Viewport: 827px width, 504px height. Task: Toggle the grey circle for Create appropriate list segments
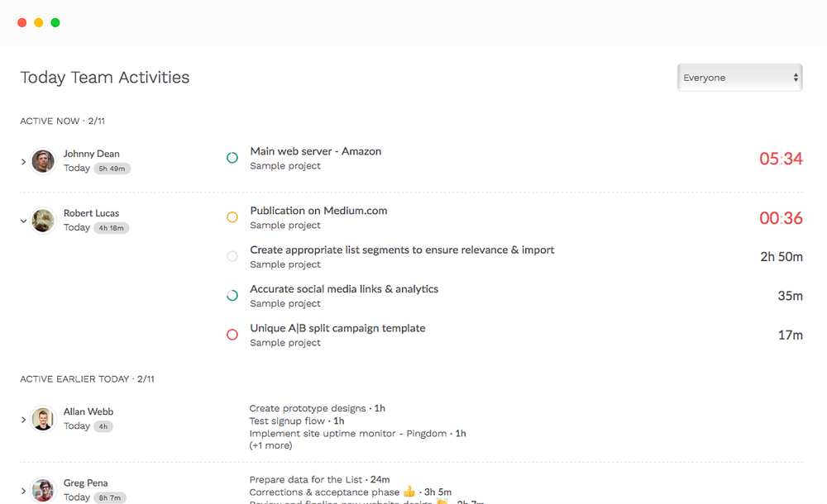(232, 256)
